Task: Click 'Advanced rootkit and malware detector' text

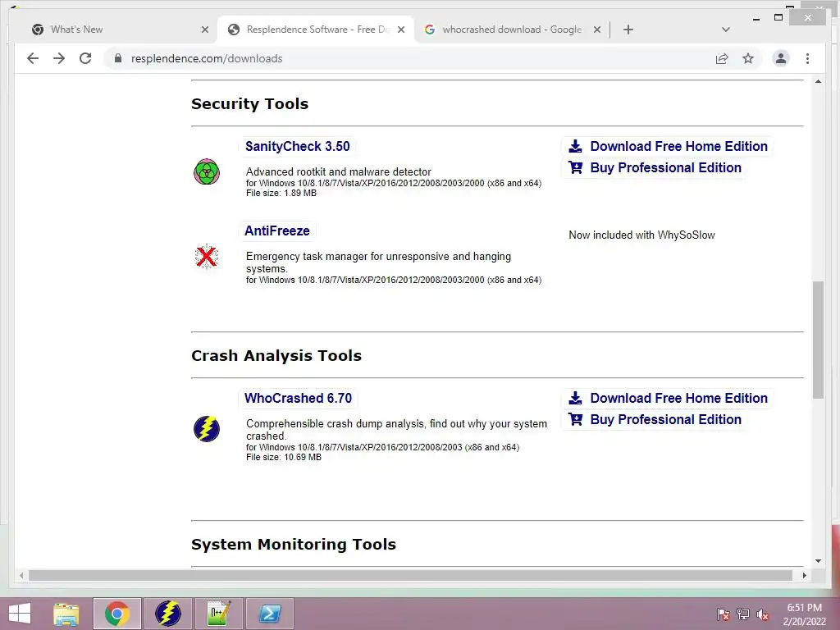Action: tap(339, 172)
